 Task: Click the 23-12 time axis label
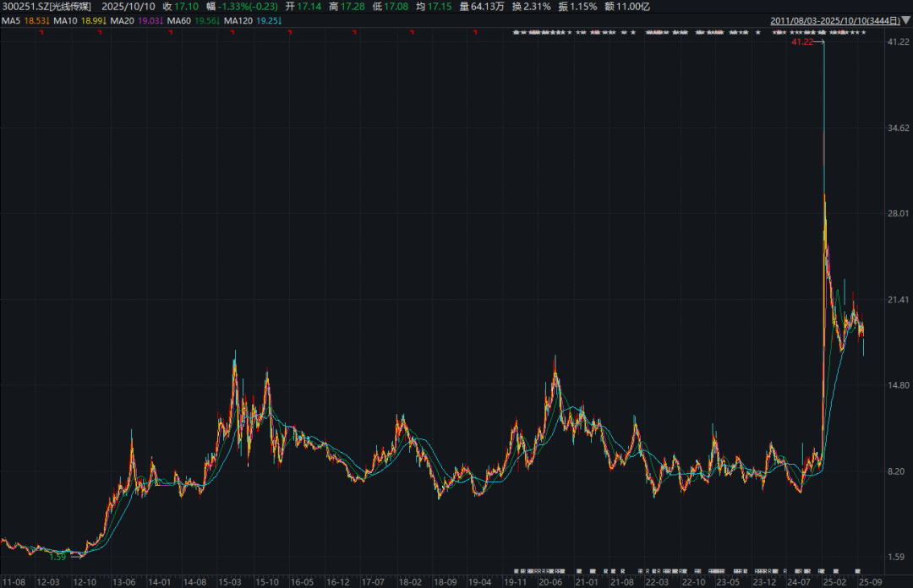(x=764, y=582)
